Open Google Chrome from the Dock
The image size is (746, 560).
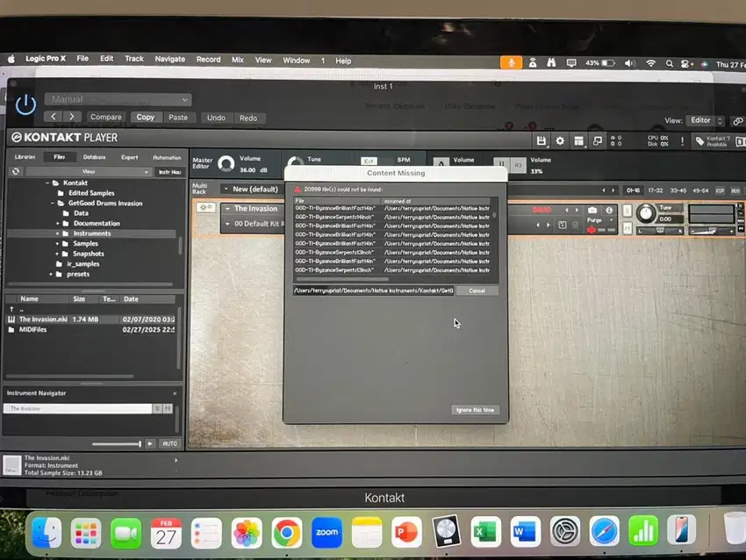pyautogui.click(x=286, y=533)
